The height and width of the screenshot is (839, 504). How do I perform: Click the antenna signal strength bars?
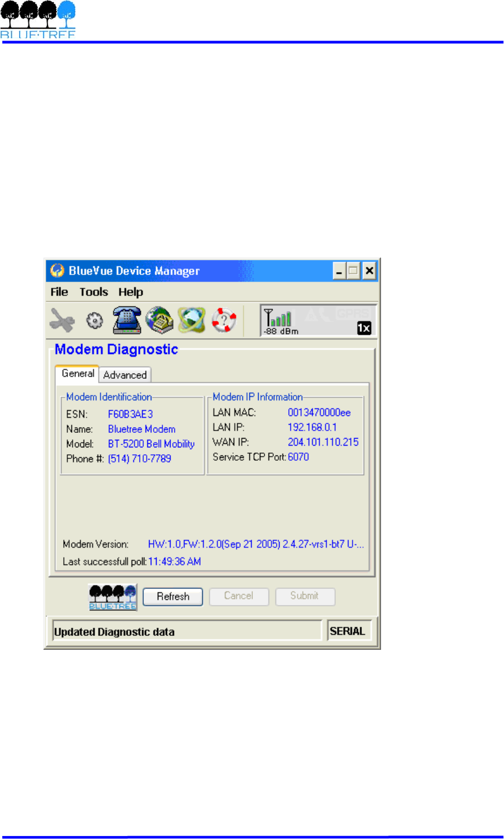click(278, 317)
